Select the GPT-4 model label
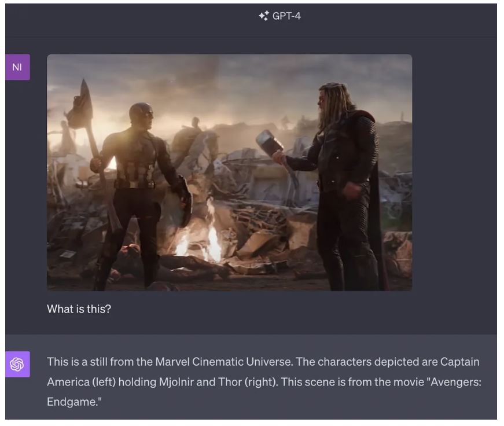The height and width of the screenshot is (426, 504). 286,16
